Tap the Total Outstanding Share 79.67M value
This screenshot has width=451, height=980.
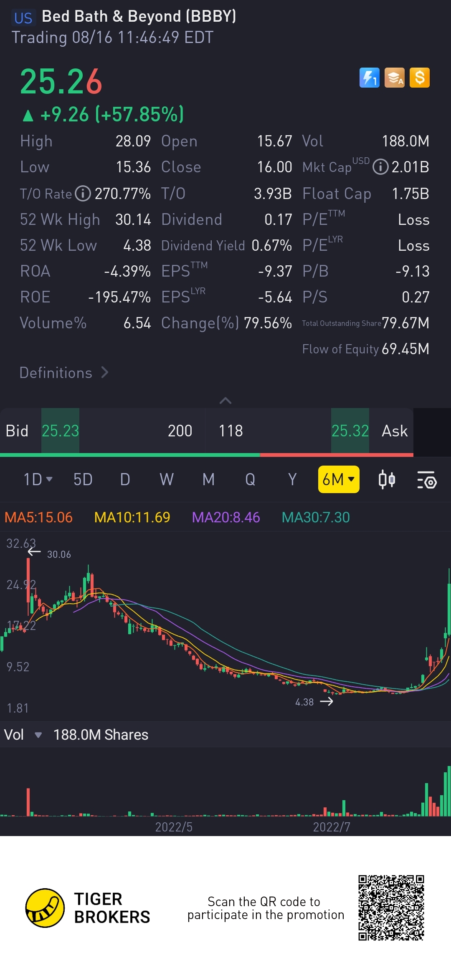click(405, 323)
